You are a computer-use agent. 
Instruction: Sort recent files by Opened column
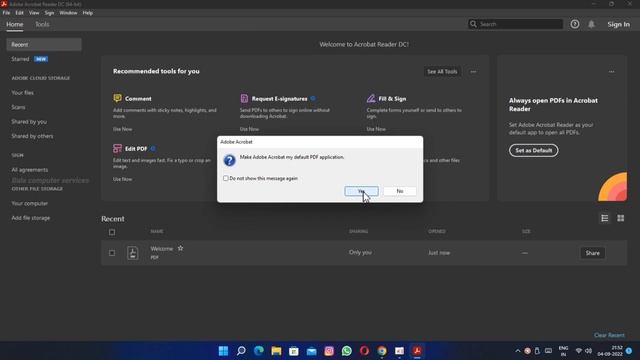pyautogui.click(x=437, y=231)
